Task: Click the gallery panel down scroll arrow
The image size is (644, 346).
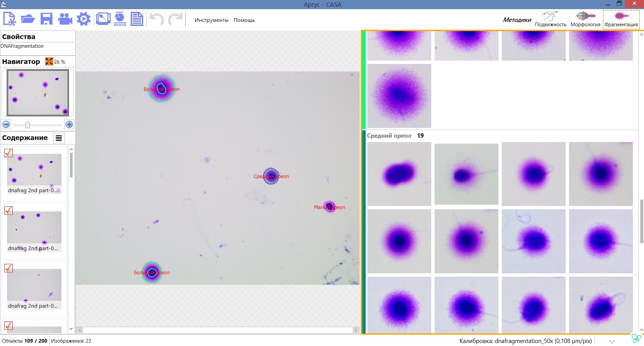Action: coord(641,330)
